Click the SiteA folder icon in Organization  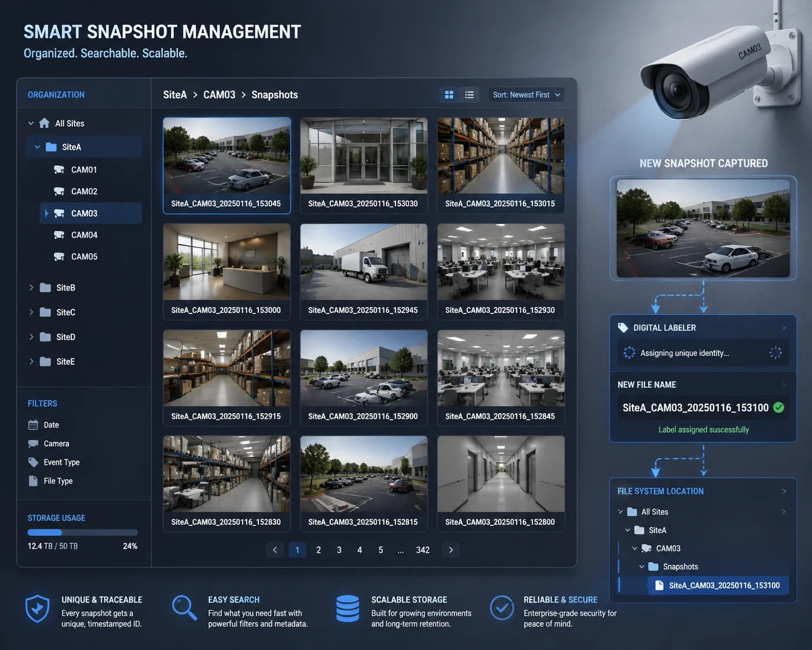click(x=51, y=147)
